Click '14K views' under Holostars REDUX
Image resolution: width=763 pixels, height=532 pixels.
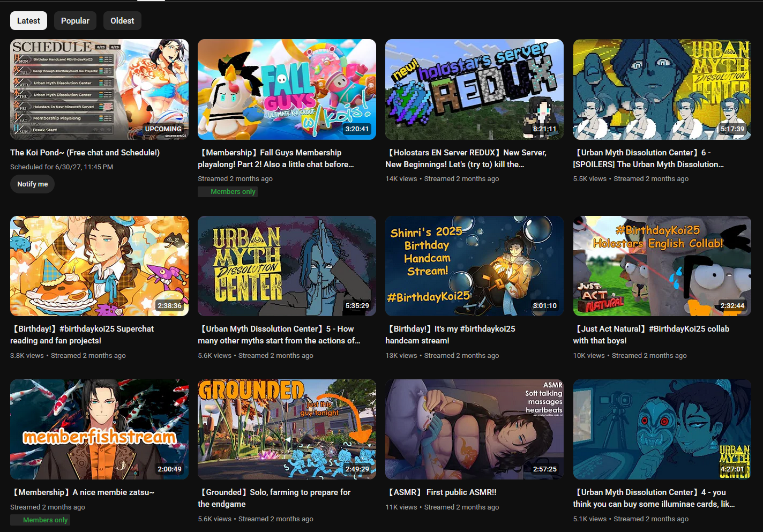pyautogui.click(x=401, y=179)
